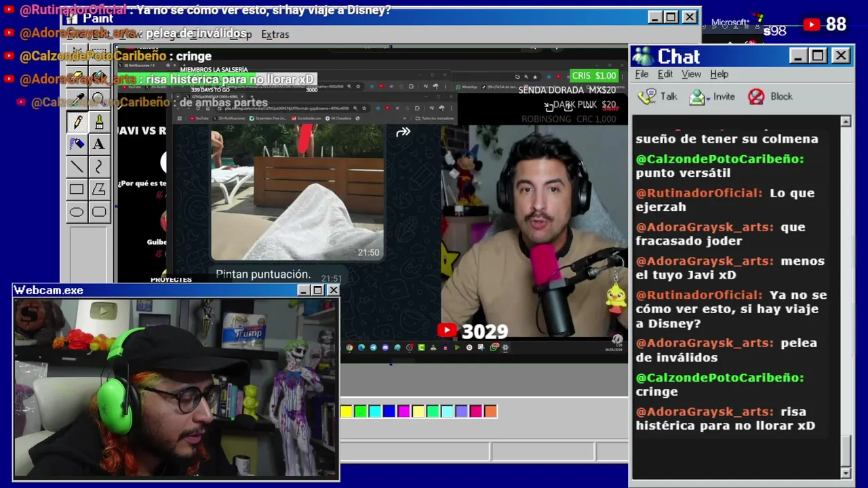868x488 pixels.
Task: Click 'pelea de inválidos' message in Chat window
Action: [726, 350]
